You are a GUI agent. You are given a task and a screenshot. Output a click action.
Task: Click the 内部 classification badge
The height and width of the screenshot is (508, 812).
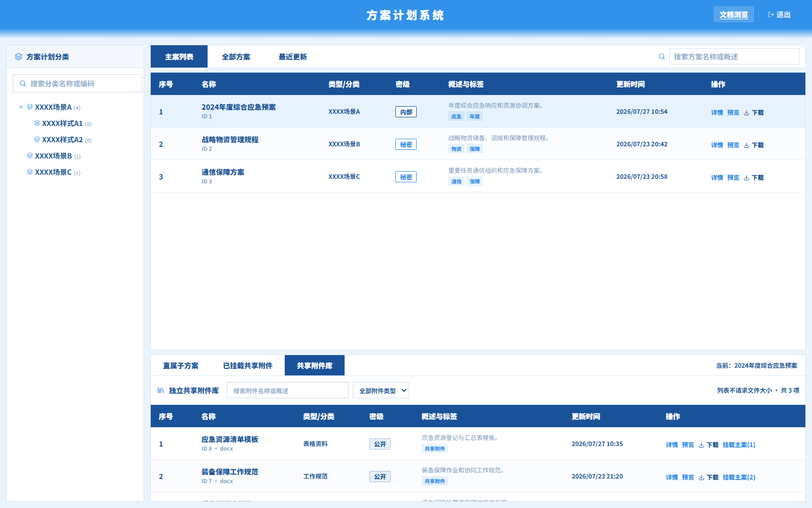pos(406,112)
